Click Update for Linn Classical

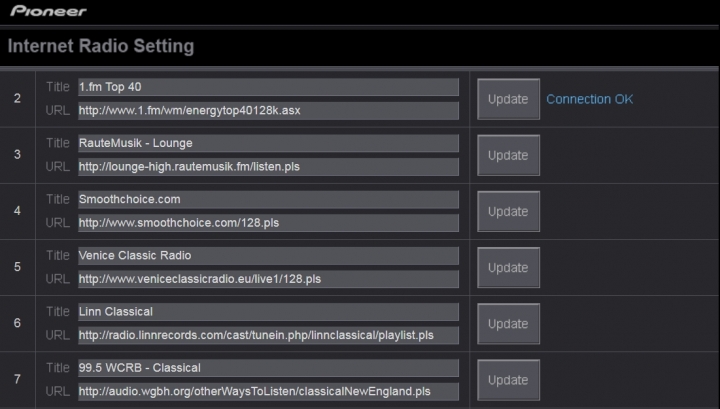click(x=508, y=324)
